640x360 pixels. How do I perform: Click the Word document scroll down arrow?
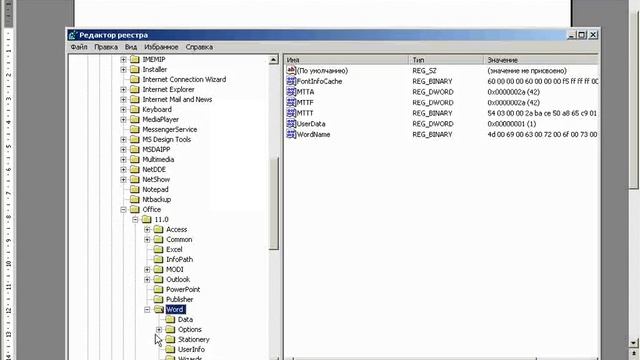click(633, 343)
